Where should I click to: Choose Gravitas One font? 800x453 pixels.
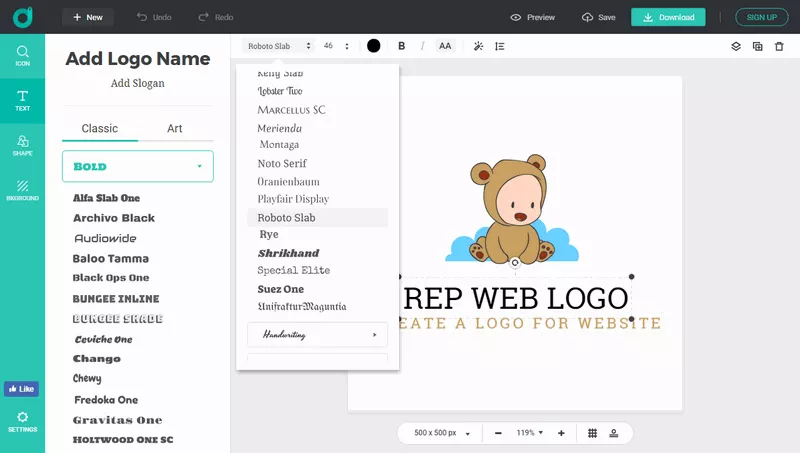(117, 420)
